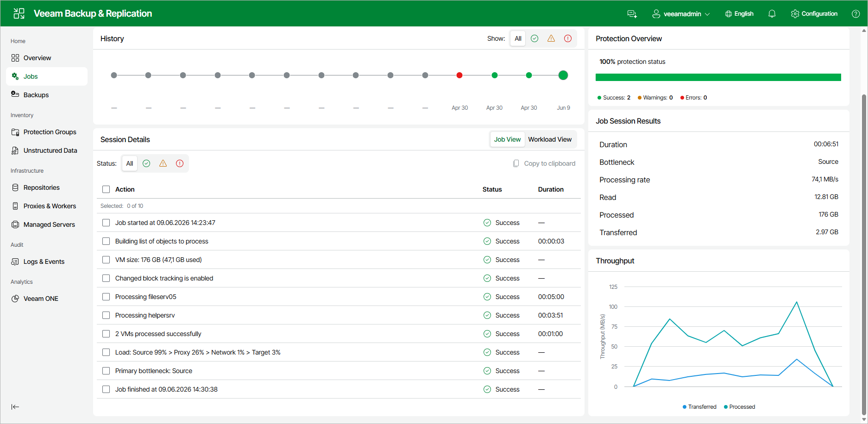Show all sessions in History filter
The image size is (868, 424).
pyautogui.click(x=518, y=38)
